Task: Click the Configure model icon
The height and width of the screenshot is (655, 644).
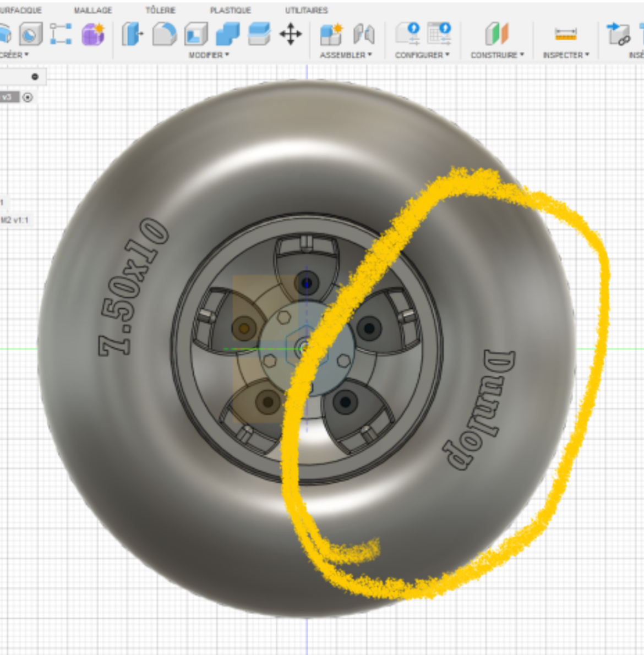Action: [408, 34]
